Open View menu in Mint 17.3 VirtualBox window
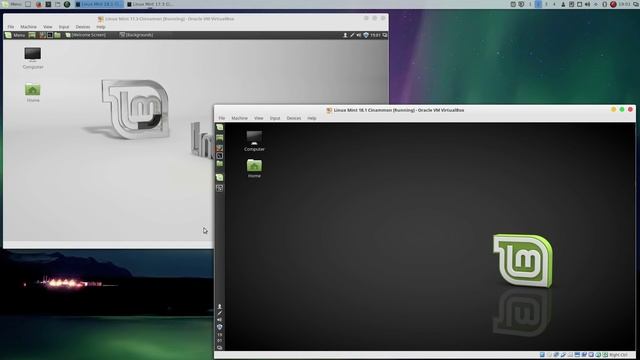 pyautogui.click(x=48, y=27)
